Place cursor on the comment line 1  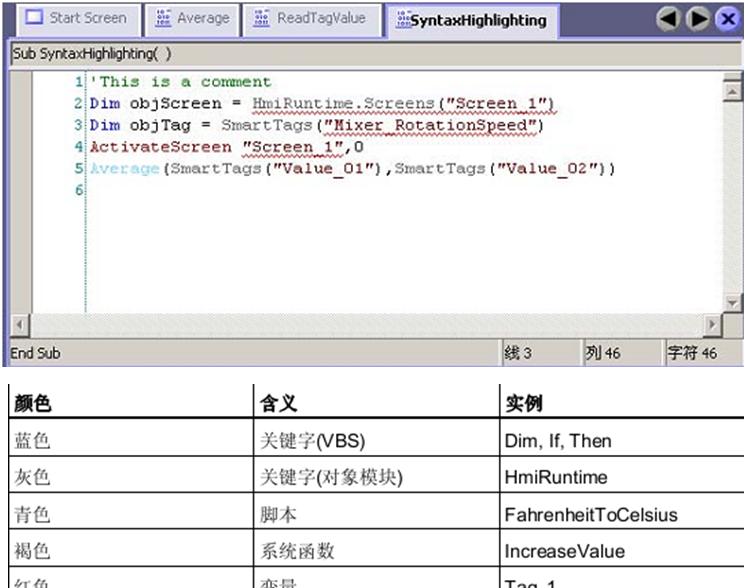click(181, 82)
